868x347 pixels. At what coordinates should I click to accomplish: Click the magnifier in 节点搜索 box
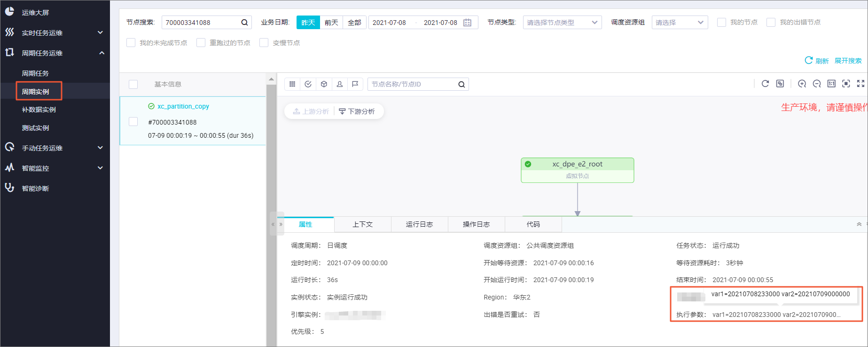tap(244, 23)
